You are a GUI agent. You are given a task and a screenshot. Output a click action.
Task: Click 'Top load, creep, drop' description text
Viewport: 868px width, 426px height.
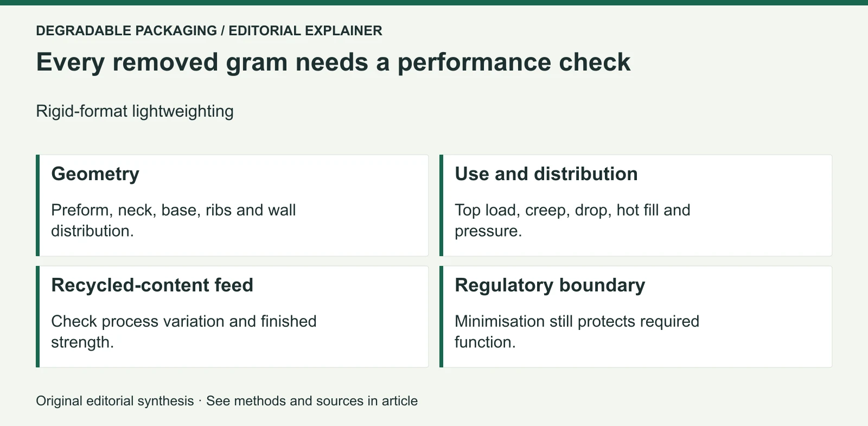coord(572,220)
